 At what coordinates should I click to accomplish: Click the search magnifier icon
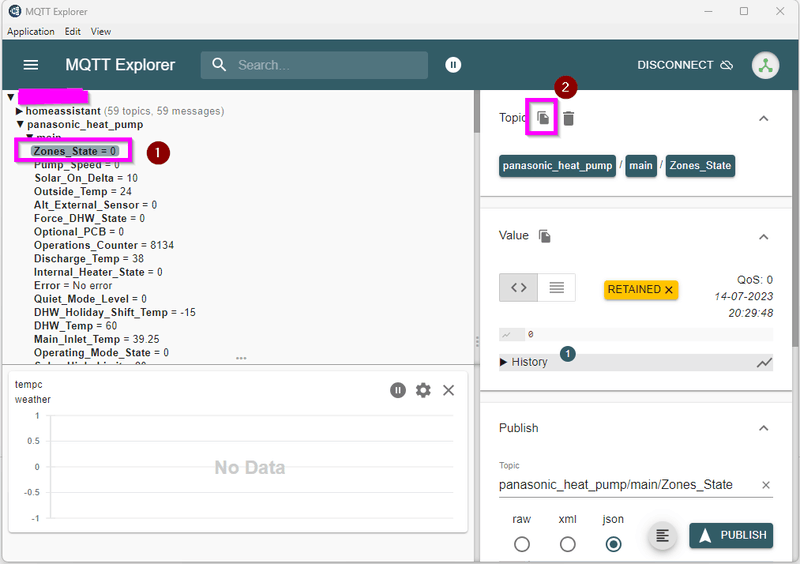[x=219, y=65]
